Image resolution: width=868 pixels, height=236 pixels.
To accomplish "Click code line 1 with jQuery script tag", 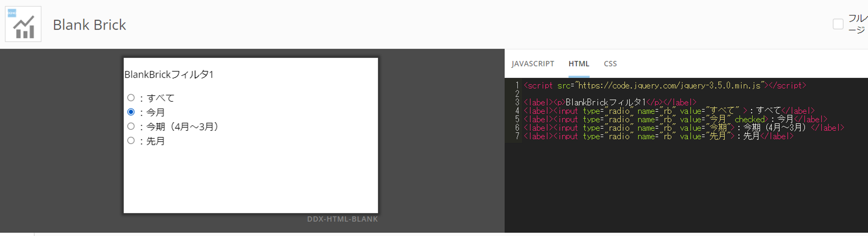I will click(665, 86).
